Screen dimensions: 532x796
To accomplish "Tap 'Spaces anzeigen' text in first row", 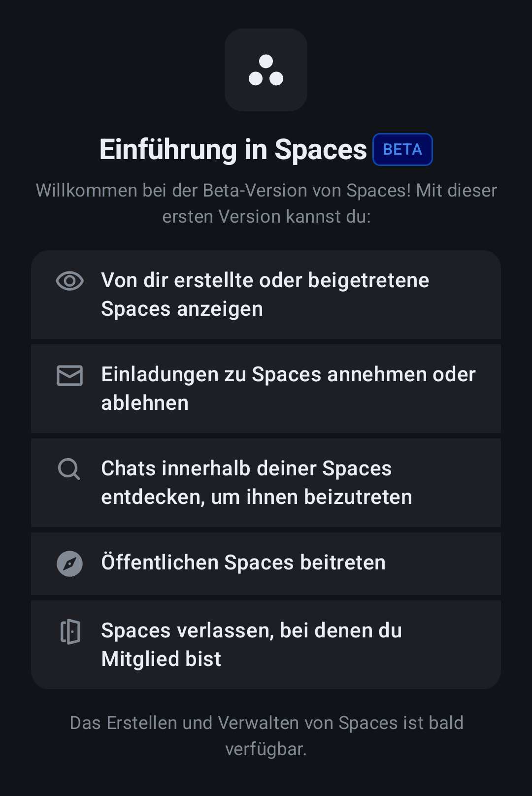I will tap(182, 309).
